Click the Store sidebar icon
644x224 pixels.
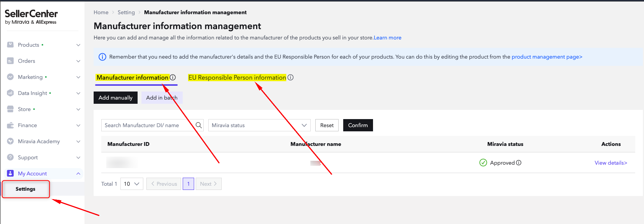point(10,109)
